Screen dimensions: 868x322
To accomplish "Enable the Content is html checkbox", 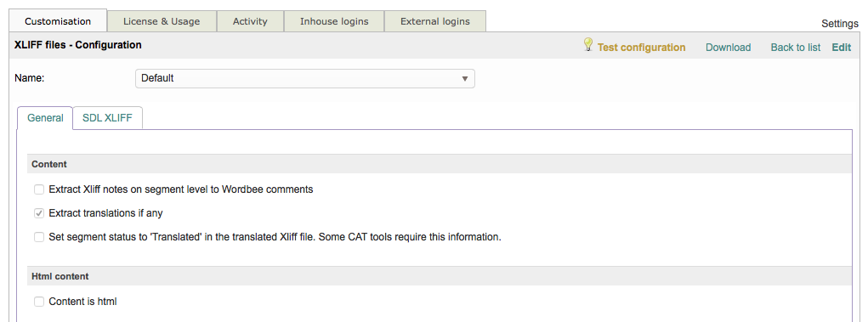I will pyautogui.click(x=39, y=302).
